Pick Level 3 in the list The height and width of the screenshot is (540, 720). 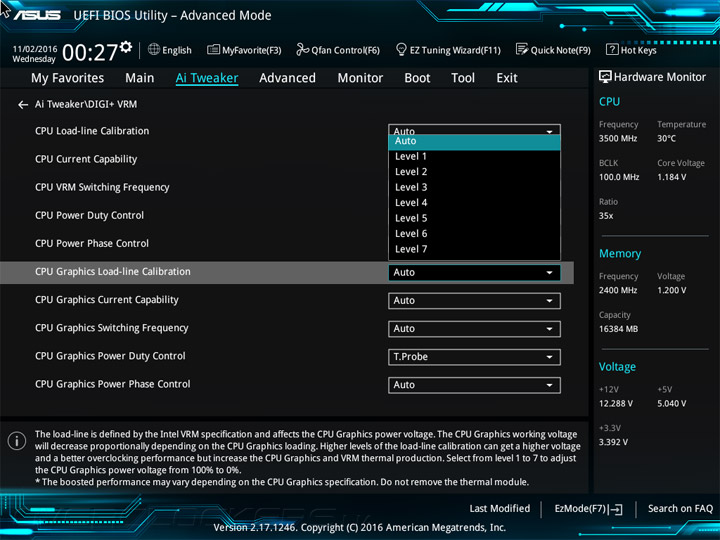click(x=474, y=187)
